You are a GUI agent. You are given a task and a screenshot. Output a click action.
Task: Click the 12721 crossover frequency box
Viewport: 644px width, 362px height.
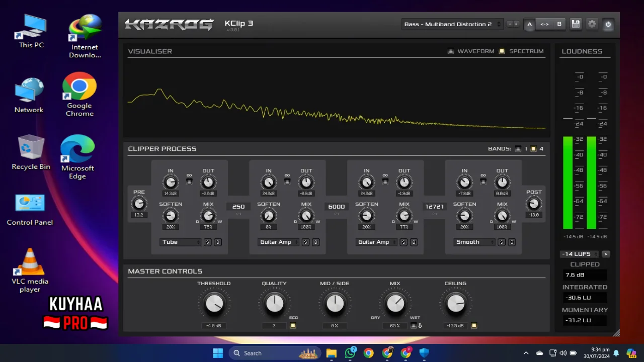point(435,207)
